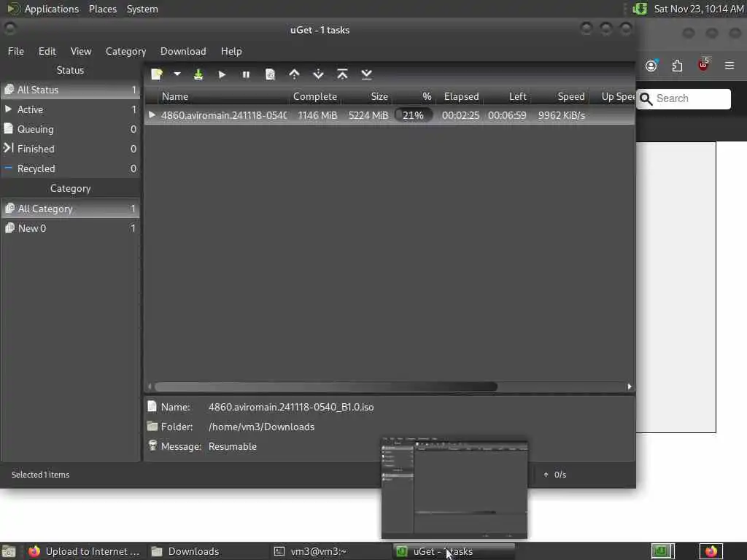Click the uGet tray icon in top panel
The width and height of the screenshot is (747, 560).
(x=639, y=9)
